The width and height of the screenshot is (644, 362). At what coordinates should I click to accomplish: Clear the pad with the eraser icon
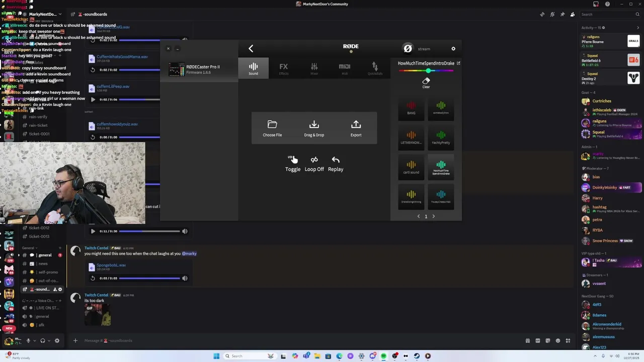(x=426, y=81)
